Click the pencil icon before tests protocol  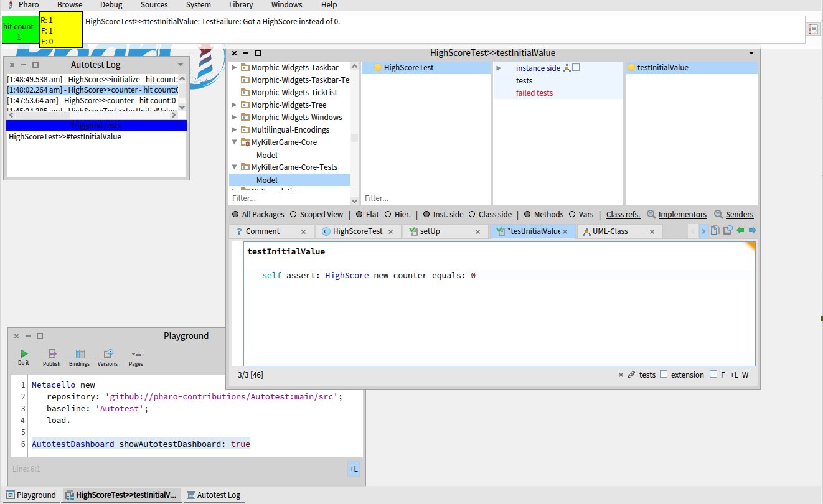click(631, 375)
